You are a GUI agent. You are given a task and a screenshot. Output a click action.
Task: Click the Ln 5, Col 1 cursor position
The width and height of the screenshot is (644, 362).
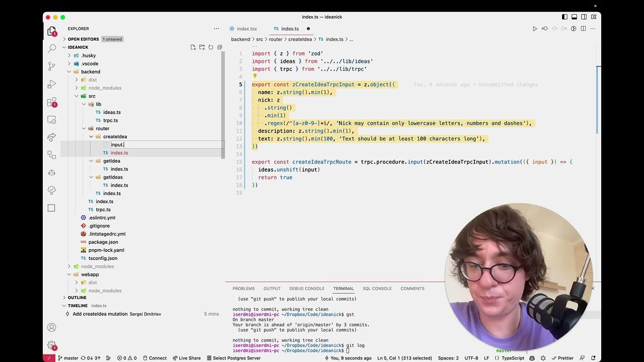[x=405, y=358]
